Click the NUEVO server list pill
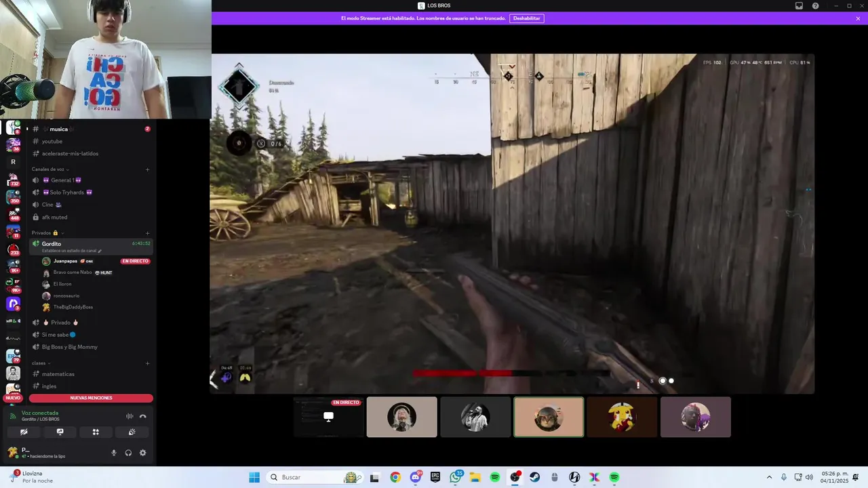 [13, 398]
